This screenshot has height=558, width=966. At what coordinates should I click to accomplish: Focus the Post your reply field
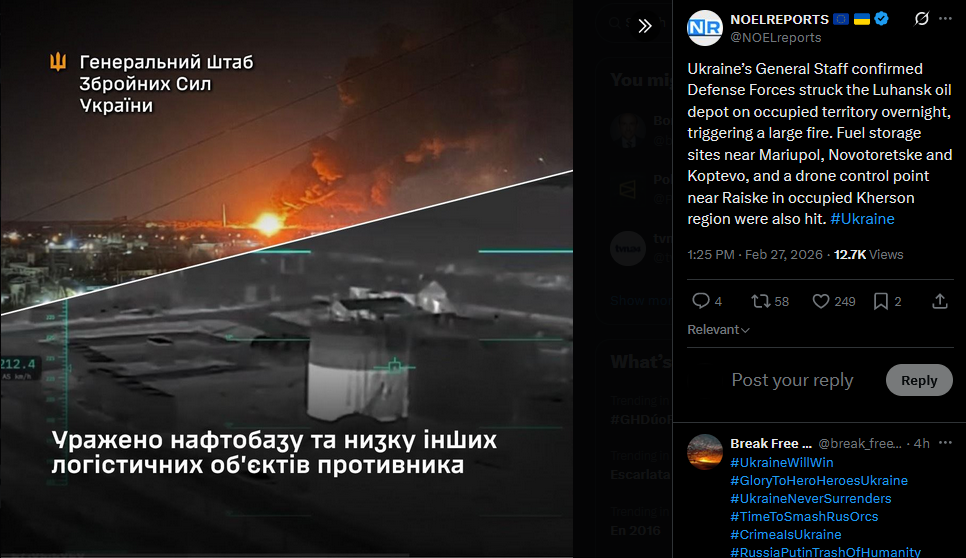pos(792,380)
